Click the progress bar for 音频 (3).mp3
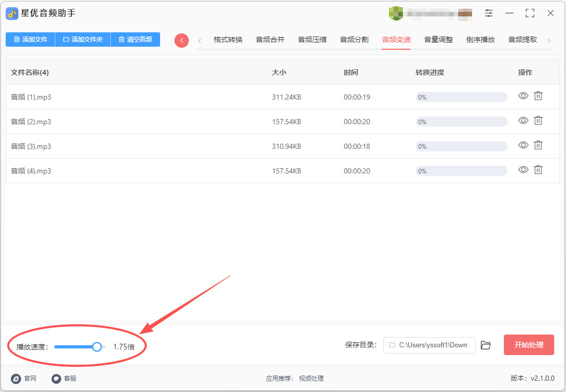The width and height of the screenshot is (566, 392). point(461,146)
